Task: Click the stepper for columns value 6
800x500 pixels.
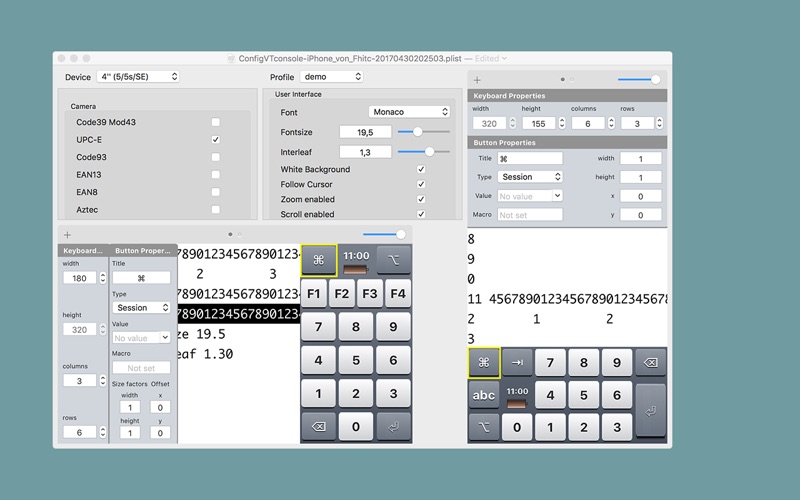Action: pyautogui.click(x=611, y=123)
